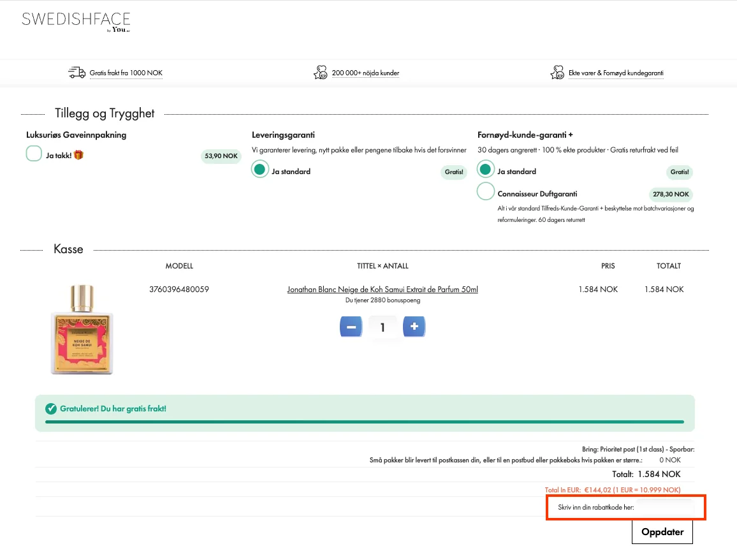Click the 0 NOK shipping cost
The image size is (737, 560).
coord(670,460)
